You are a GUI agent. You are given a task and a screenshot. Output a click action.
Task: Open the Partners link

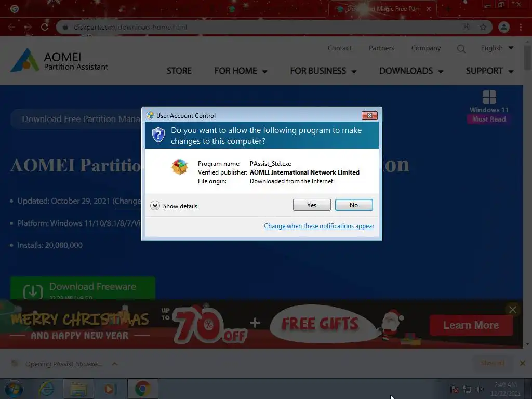pos(381,48)
